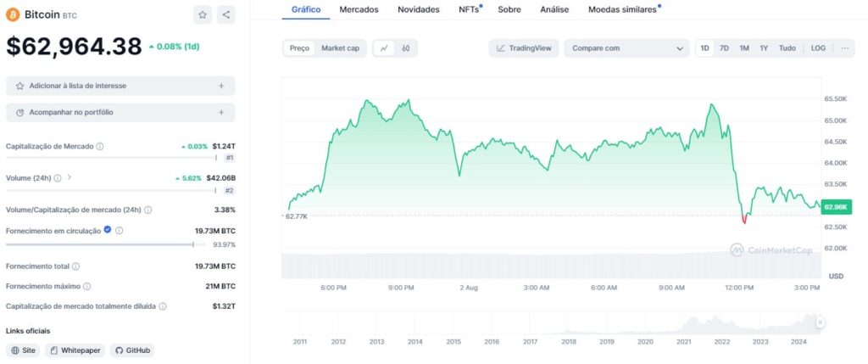Switch to the Mercados tab
Image resolution: width=868 pixels, height=364 pixels.
359,9
